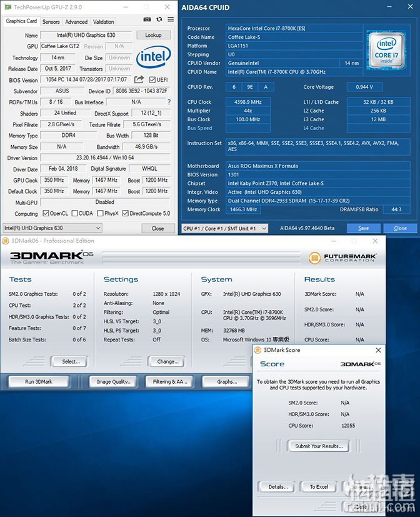Toggle the UEFI checkbox
The height and width of the screenshot is (517, 420).
tap(152, 80)
